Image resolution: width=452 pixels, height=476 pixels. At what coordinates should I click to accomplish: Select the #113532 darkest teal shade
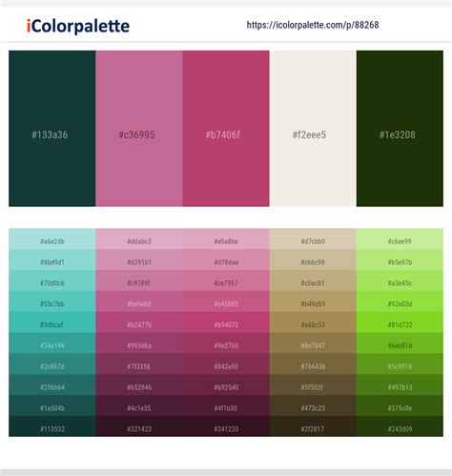click(52, 426)
